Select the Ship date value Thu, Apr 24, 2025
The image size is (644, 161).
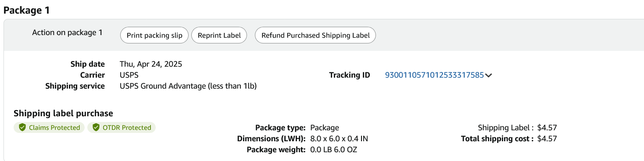tap(151, 64)
